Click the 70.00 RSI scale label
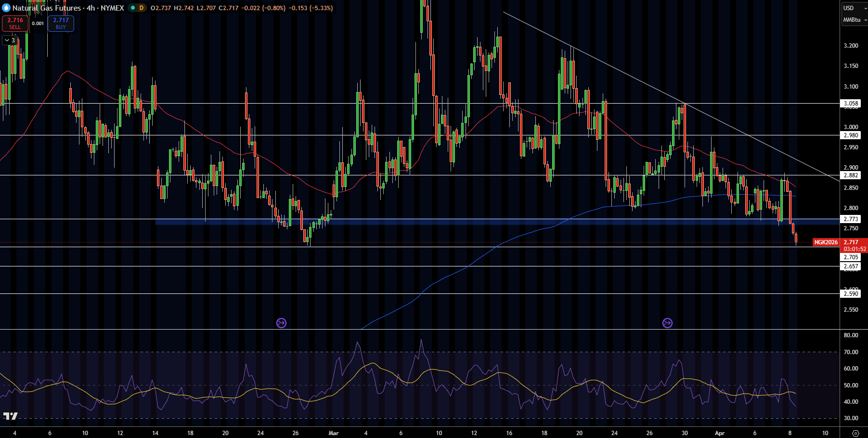The width and height of the screenshot is (868, 438). 851,352
